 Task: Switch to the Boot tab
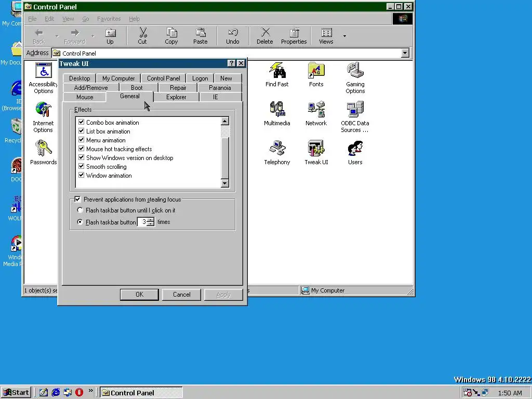(x=137, y=87)
